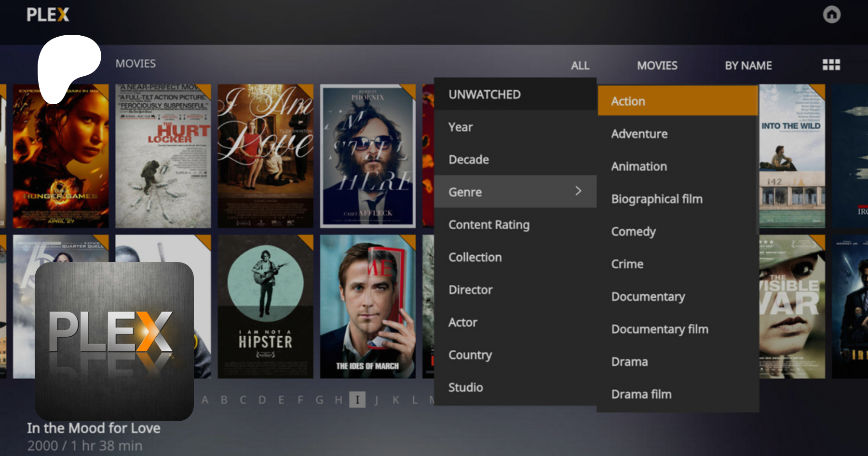Choose Comedy from genre list
The width and height of the screenshot is (868, 456).
633,232
